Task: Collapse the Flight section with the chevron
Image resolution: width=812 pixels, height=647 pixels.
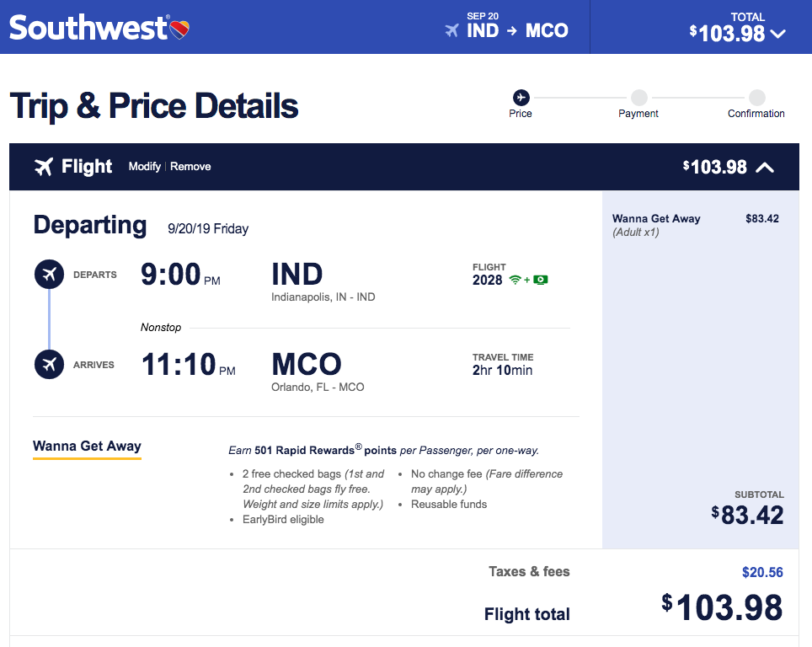Action: (765, 168)
